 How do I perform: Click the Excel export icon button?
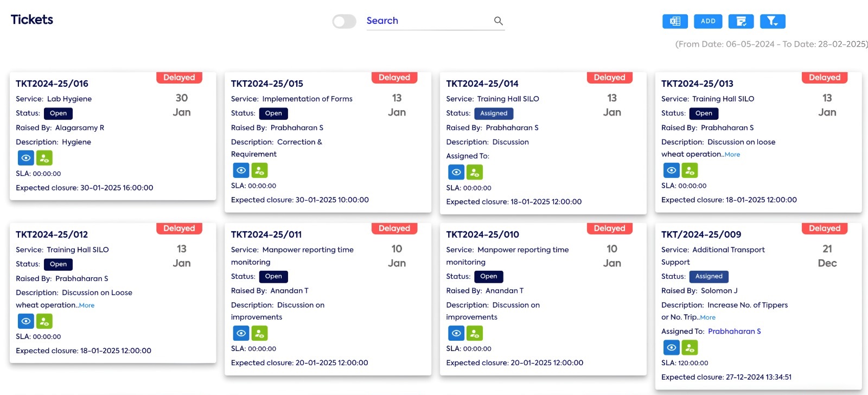click(675, 21)
